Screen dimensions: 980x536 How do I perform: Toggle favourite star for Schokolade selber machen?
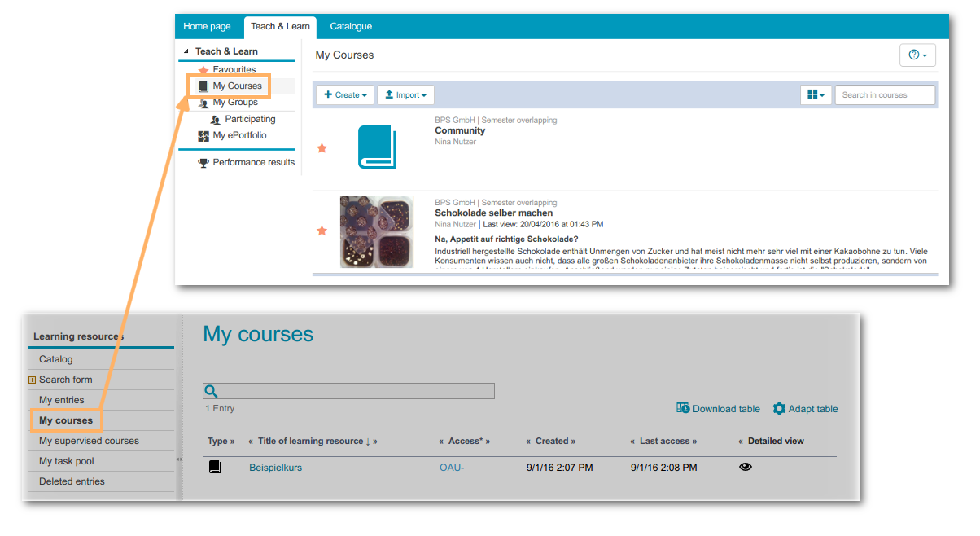click(322, 231)
